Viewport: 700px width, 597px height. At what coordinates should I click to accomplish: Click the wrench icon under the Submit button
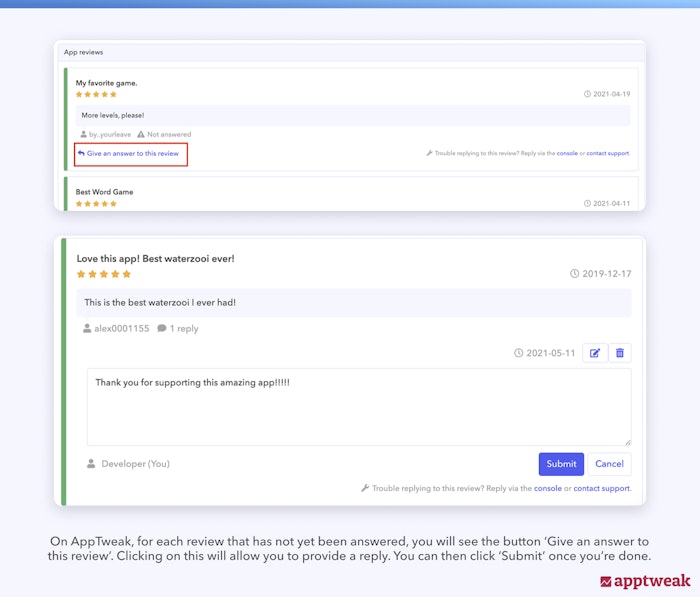click(365, 488)
